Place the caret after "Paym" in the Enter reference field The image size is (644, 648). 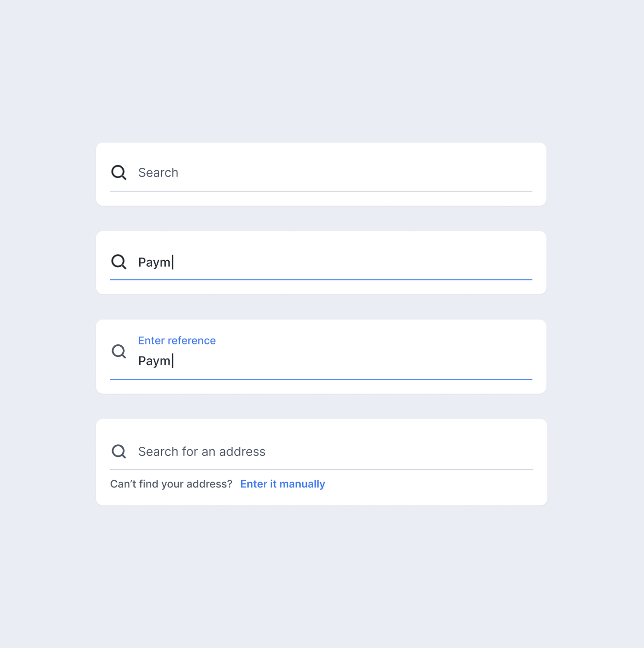174,361
